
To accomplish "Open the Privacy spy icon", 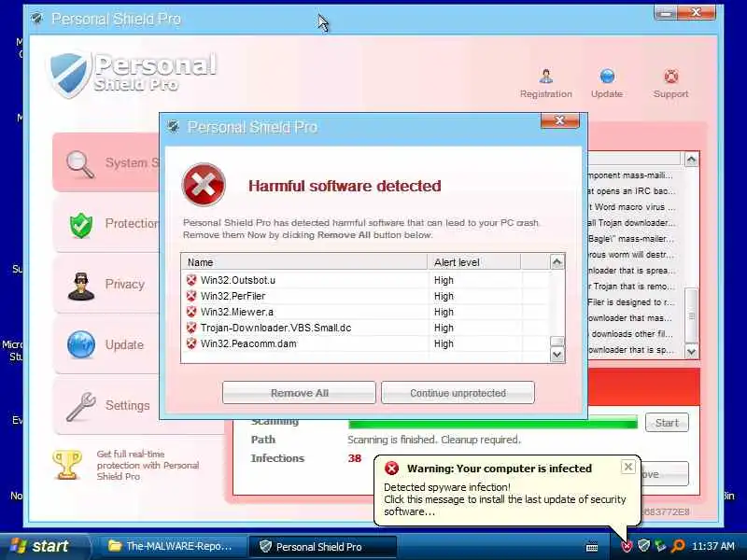I will [x=81, y=287].
